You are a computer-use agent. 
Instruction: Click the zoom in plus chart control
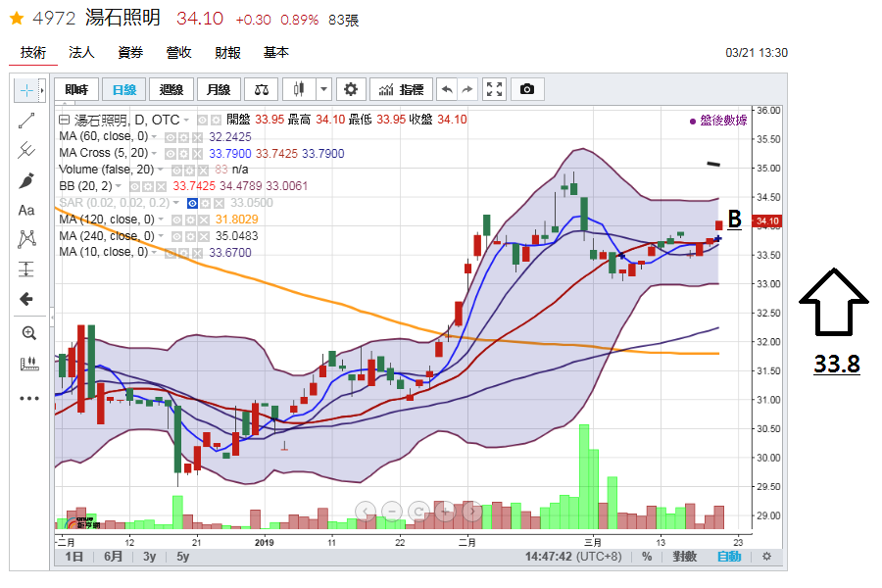445,512
